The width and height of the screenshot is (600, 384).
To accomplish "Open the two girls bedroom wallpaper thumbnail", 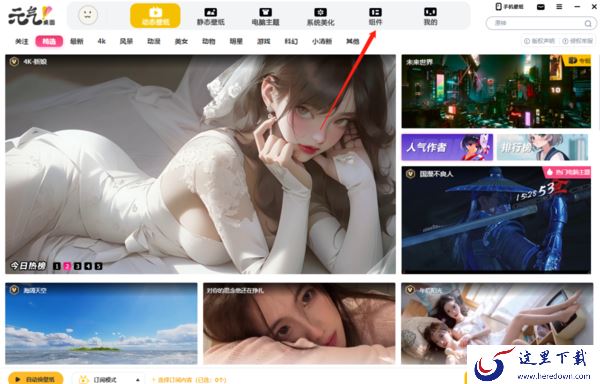I will 497,323.
